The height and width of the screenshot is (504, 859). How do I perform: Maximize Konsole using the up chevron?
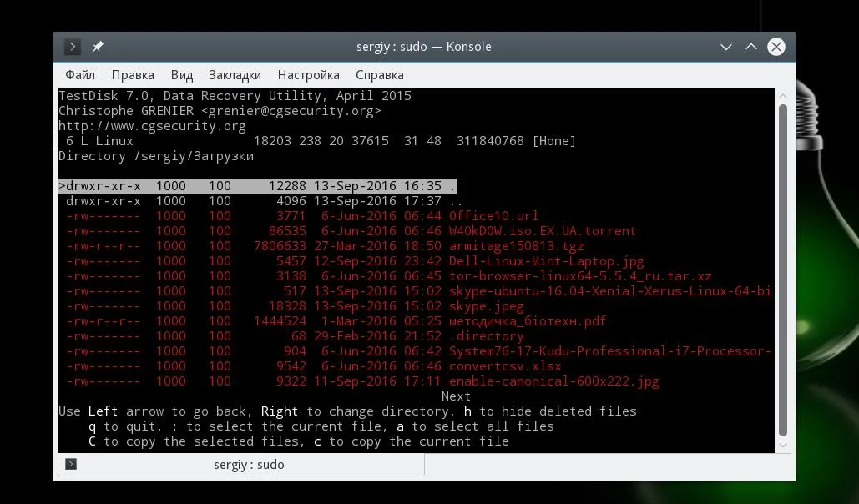(x=751, y=47)
